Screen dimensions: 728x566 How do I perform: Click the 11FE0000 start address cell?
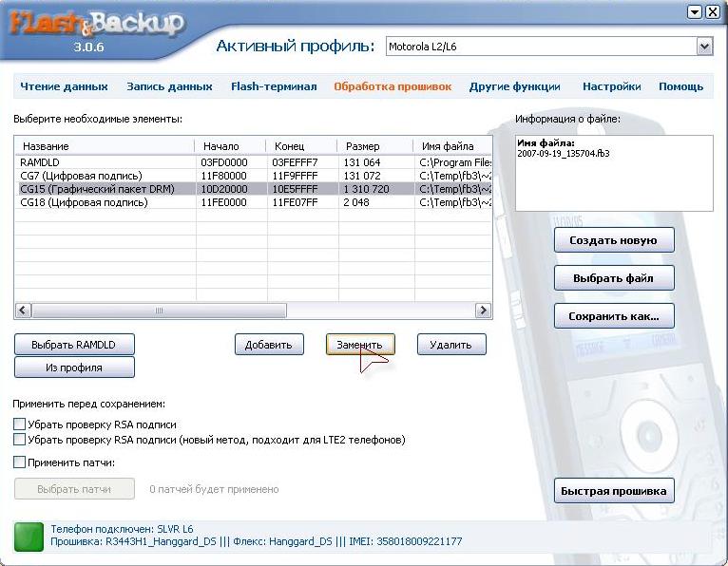pos(223,202)
